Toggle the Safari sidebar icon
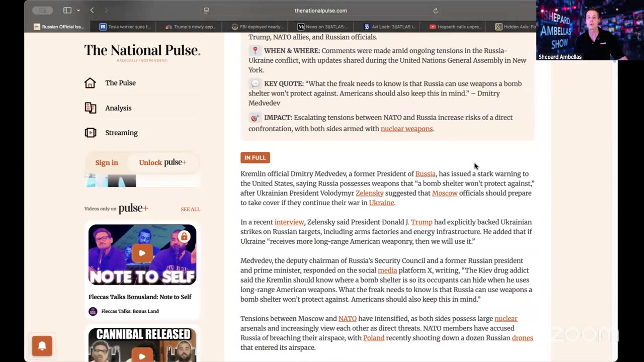The image size is (644, 362). click(x=67, y=10)
